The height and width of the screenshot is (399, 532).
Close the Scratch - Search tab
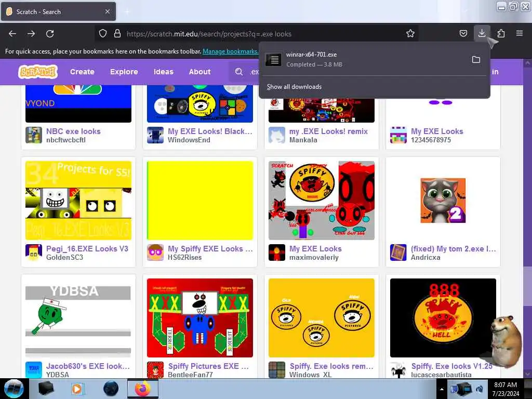pyautogui.click(x=107, y=11)
